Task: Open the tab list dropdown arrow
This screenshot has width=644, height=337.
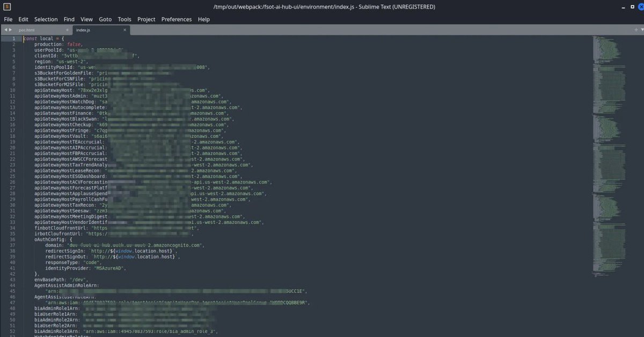Action: (641, 30)
